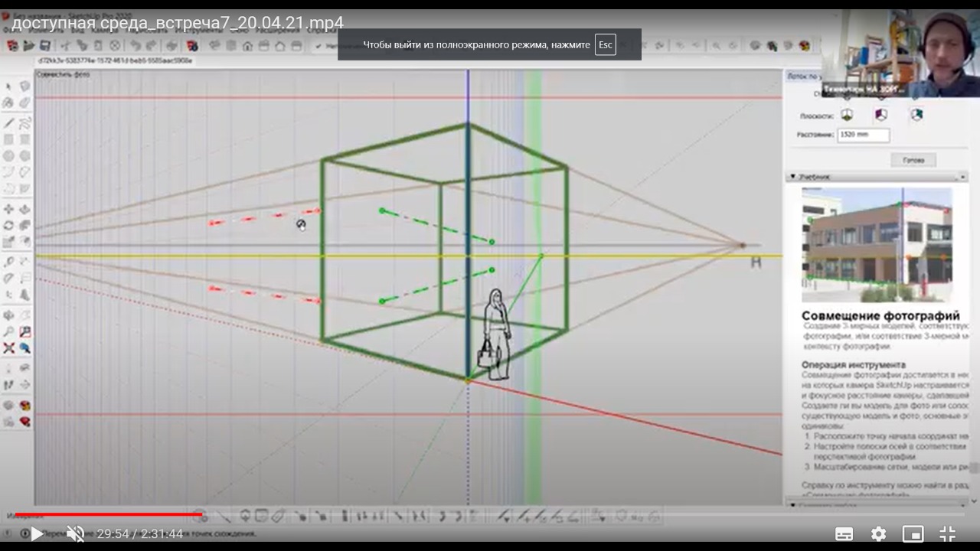Select the Line pencil tool
980x551 pixels.
tap(9, 123)
